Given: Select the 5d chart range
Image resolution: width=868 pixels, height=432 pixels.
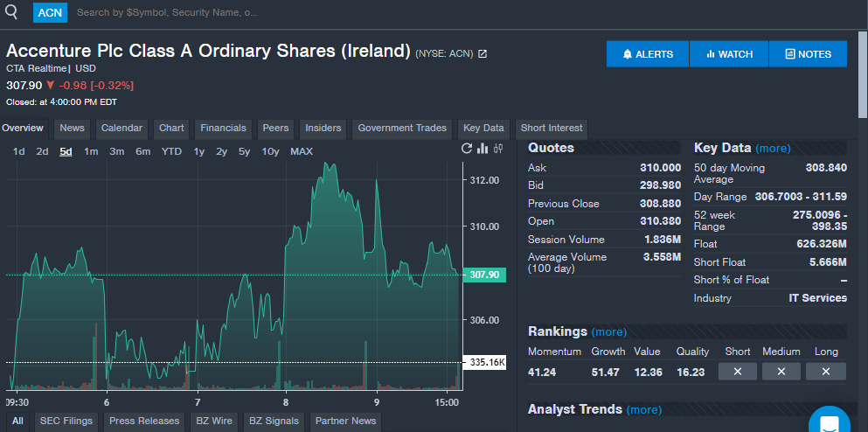Looking at the screenshot, I should coord(66,152).
